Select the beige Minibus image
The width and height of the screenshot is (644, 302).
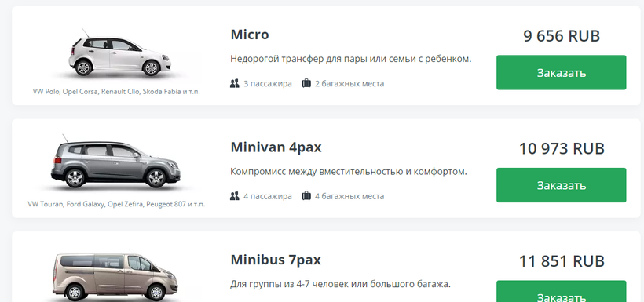(x=115, y=277)
